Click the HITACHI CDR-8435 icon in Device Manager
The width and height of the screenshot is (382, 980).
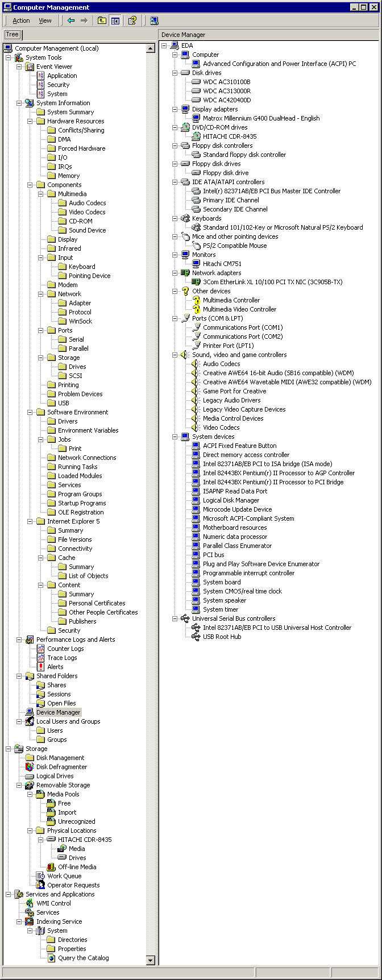[196, 136]
